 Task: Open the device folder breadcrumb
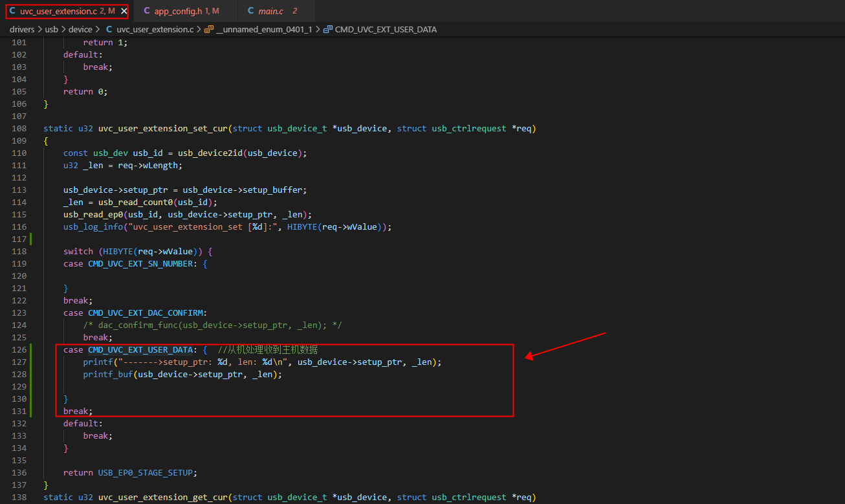coord(81,29)
